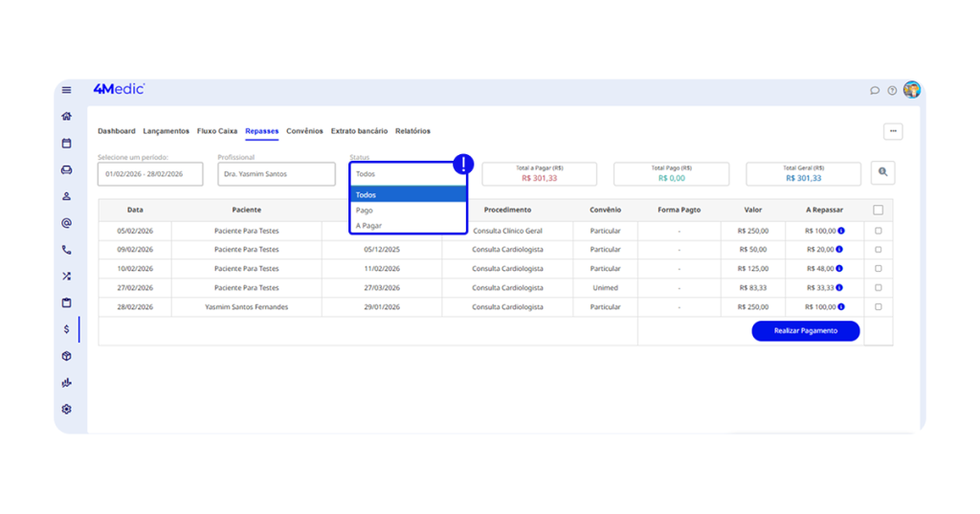Open the hamburger menu in the sidebar

[67, 90]
